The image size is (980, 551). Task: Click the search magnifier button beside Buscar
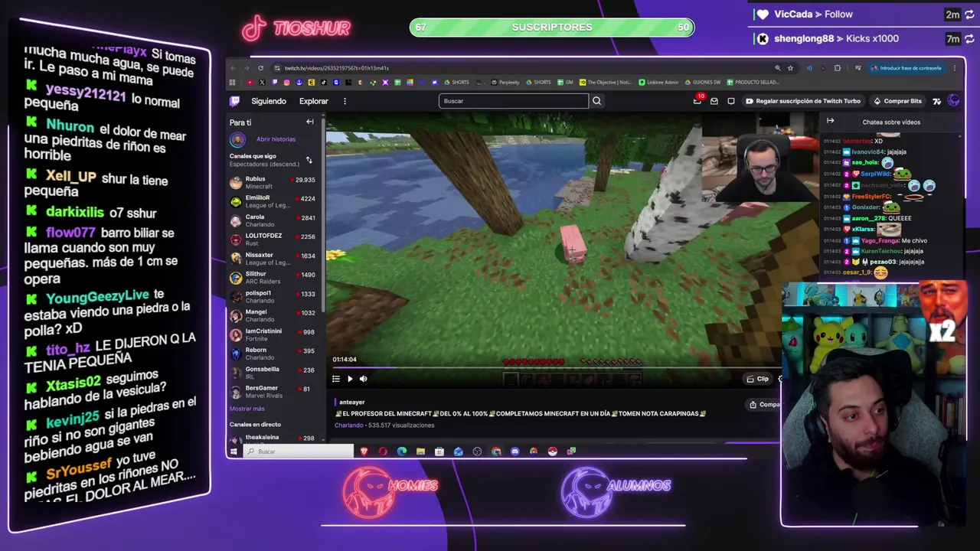(x=596, y=101)
